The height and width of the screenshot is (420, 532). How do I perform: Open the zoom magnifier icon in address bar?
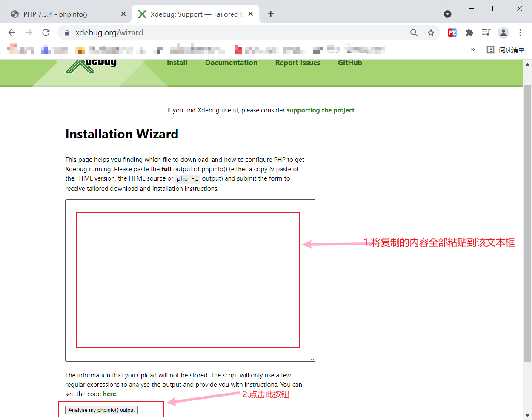coord(414,33)
